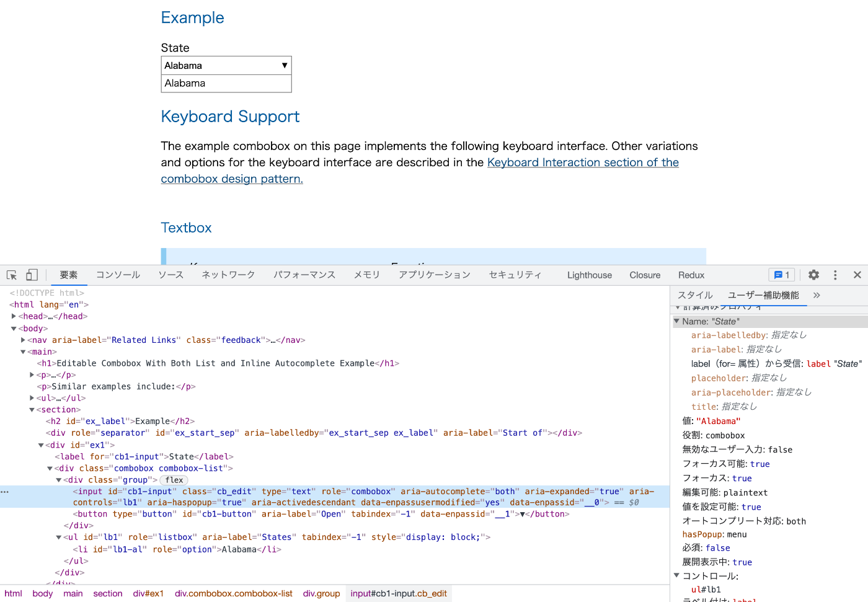Switch to the ソース tab
Image resolution: width=868 pixels, height=602 pixels.
pos(170,275)
